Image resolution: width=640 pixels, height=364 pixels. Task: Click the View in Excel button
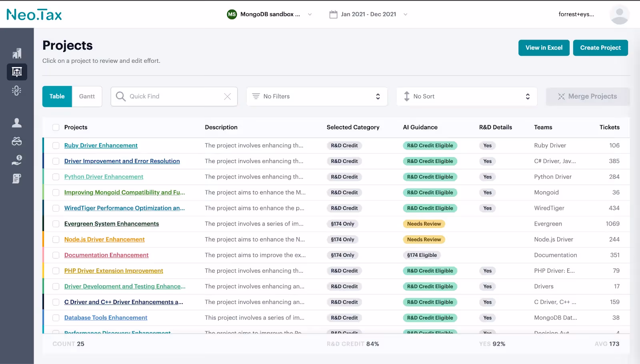(544, 48)
